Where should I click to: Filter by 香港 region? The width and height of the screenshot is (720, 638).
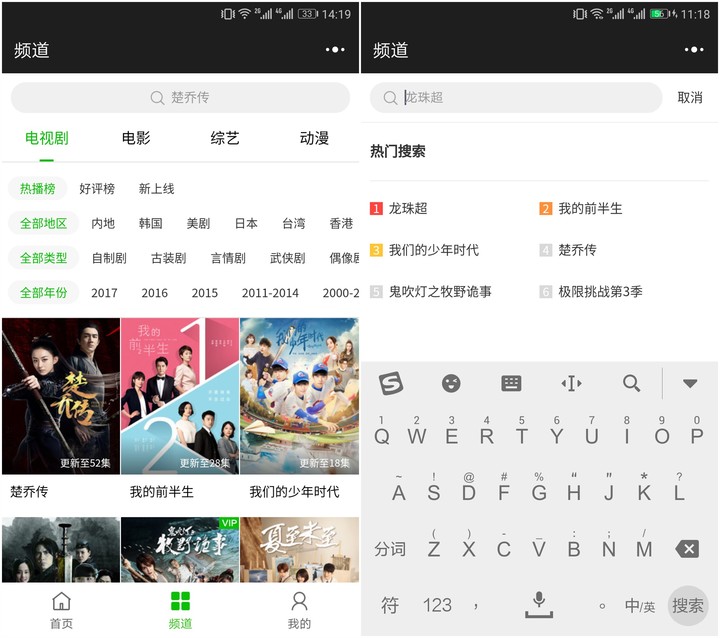coord(341,223)
